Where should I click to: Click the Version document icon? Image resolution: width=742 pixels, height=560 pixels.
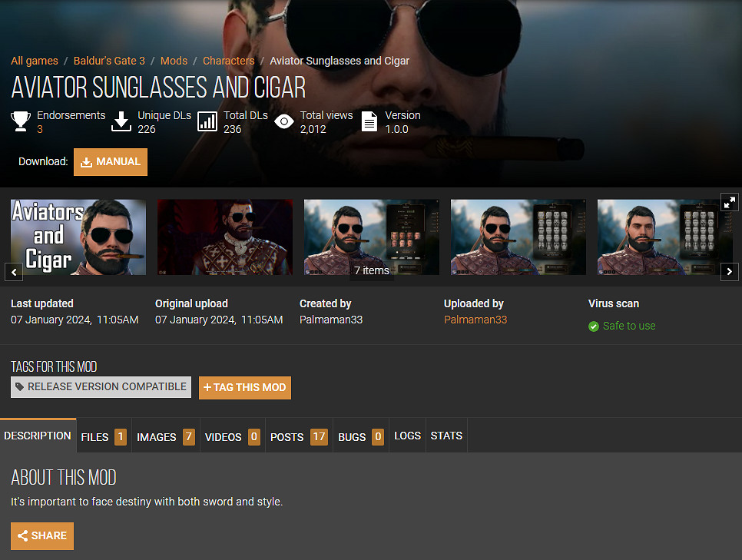click(369, 121)
